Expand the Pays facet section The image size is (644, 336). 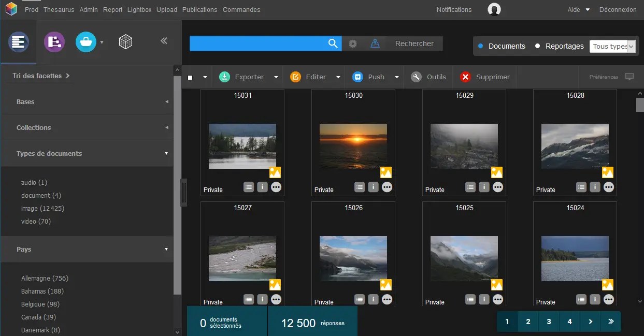pos(166,249)
